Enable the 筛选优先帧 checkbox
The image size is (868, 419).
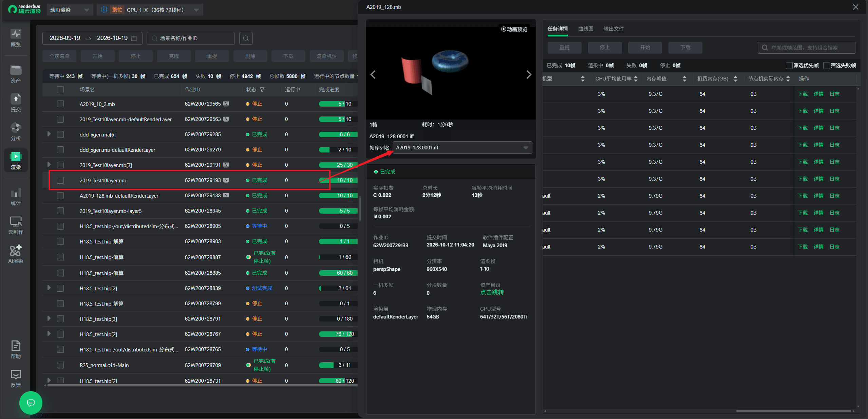point(789,66)
